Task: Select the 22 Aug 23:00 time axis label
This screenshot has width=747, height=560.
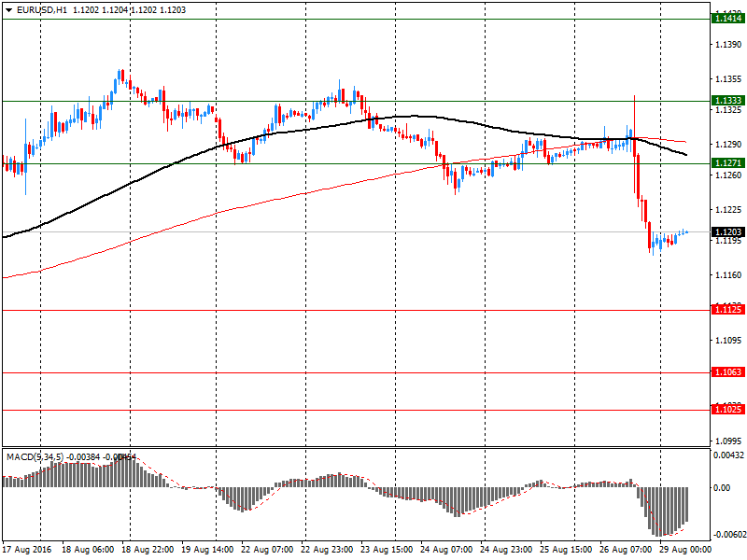Action: point(327,550)
